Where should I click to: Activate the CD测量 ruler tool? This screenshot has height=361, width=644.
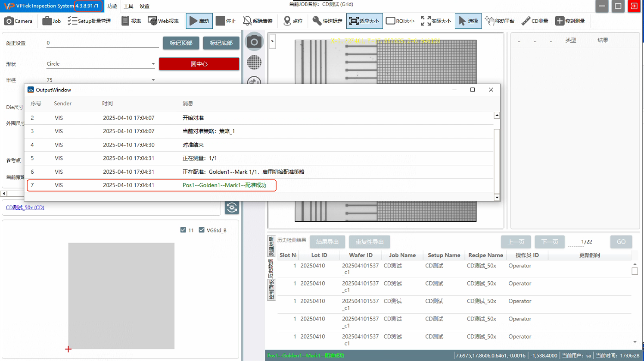tap(526, 21)
